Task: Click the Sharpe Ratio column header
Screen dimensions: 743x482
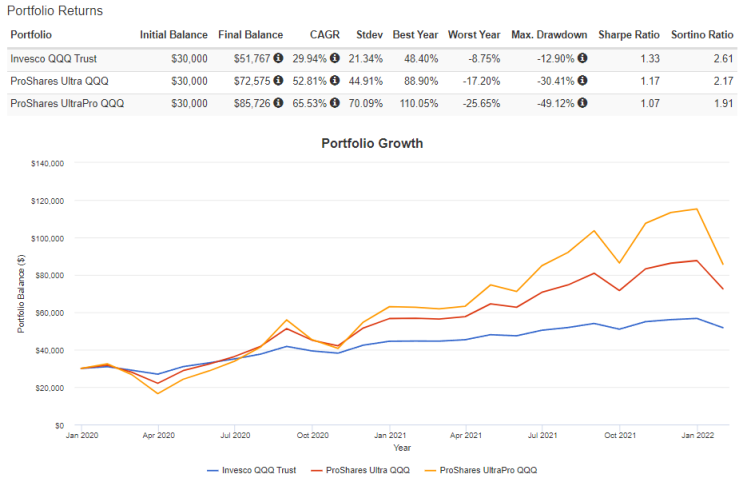Action: tap(629, 35)
